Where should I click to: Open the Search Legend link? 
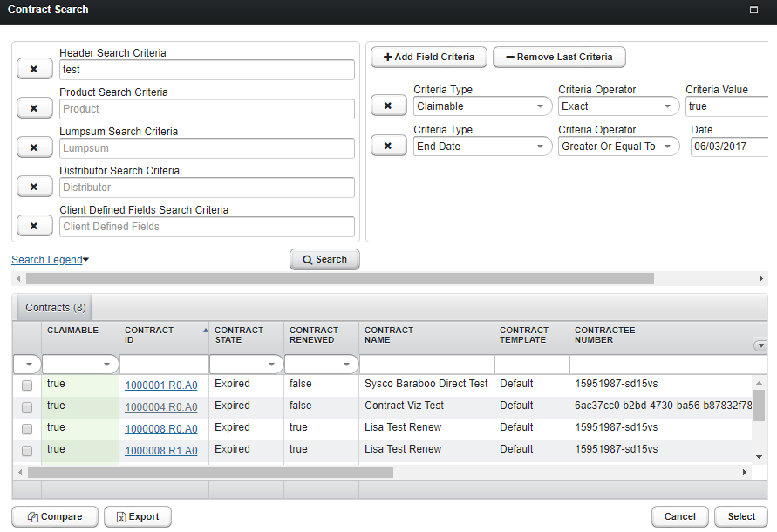pos(50,260)
